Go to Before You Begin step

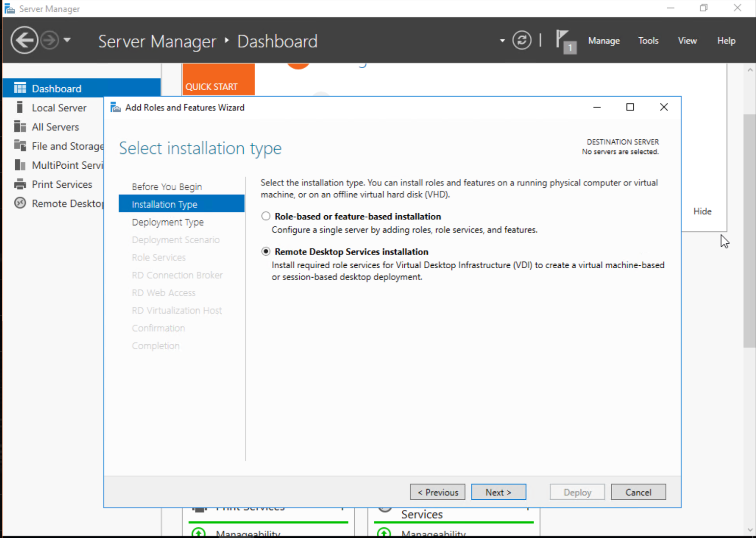(167, 187)
